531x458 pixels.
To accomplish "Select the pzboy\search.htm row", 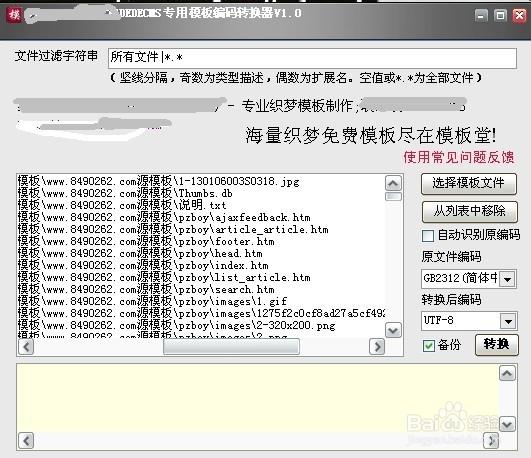I will tap(201, 289).
